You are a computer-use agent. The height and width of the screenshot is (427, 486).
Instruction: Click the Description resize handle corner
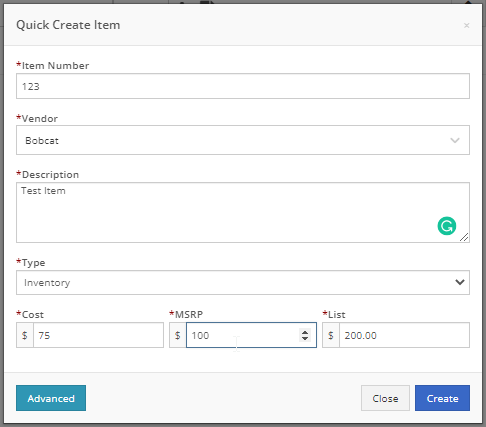click(x=464, y=237)
